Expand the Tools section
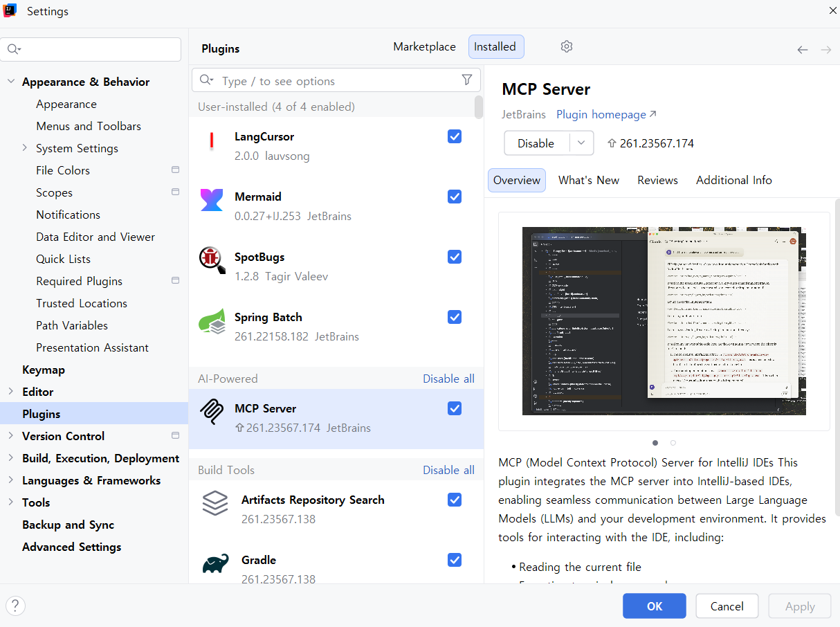The image size is (840, 627). [x=10, y=502]
